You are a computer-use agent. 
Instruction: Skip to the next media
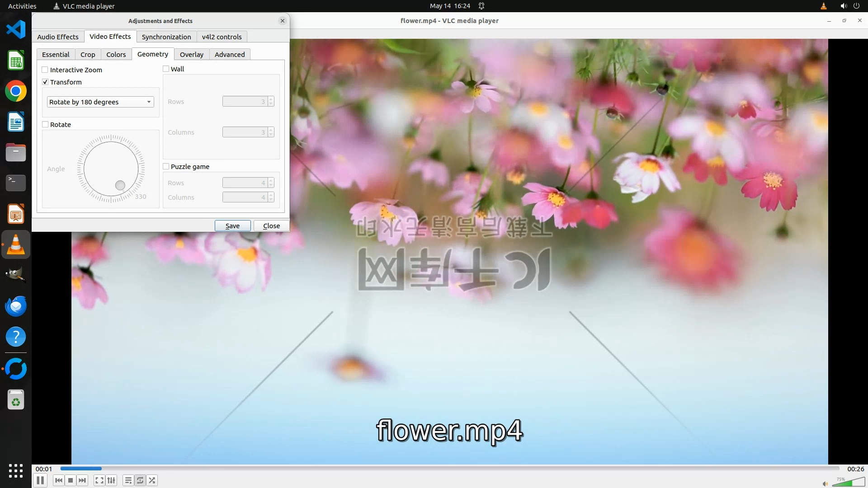82,480
